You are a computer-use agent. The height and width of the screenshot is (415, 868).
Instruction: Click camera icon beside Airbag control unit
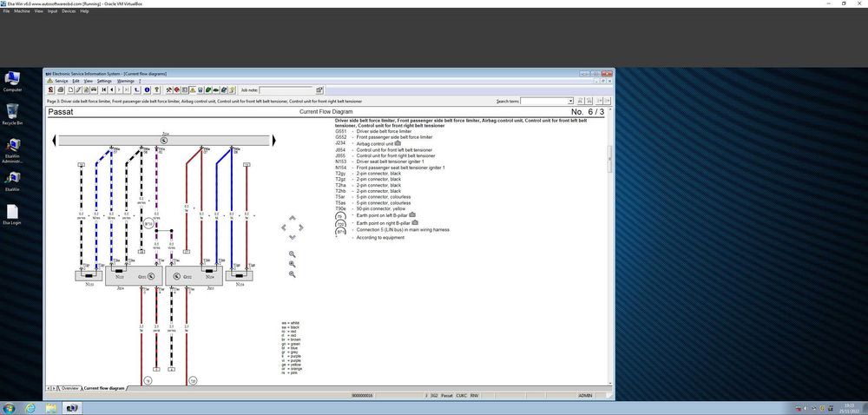pos(398,142)
